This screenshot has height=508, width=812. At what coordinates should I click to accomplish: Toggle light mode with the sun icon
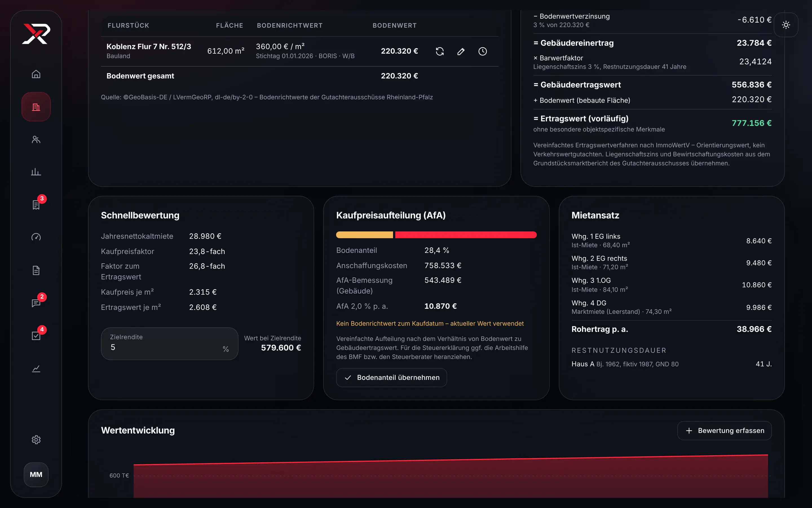tap(786, 25)
